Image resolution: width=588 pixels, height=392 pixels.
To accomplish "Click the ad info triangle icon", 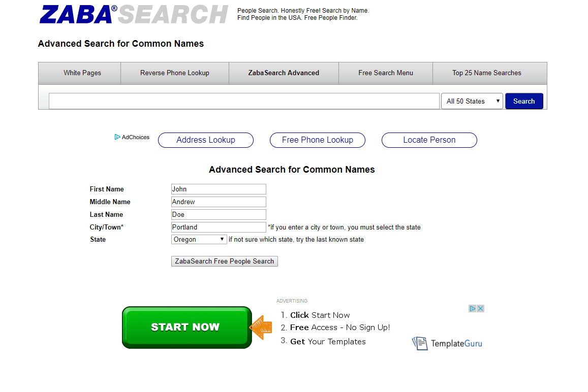I will click(472, 309).
